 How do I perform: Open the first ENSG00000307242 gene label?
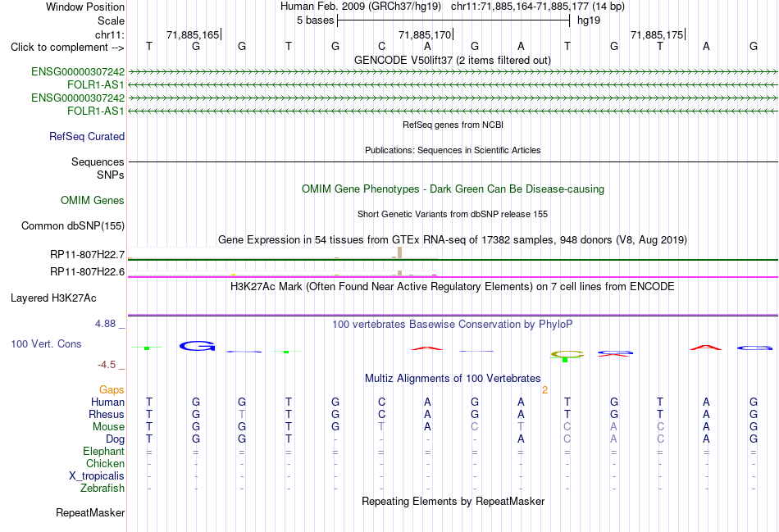click(x=78, y=71)
